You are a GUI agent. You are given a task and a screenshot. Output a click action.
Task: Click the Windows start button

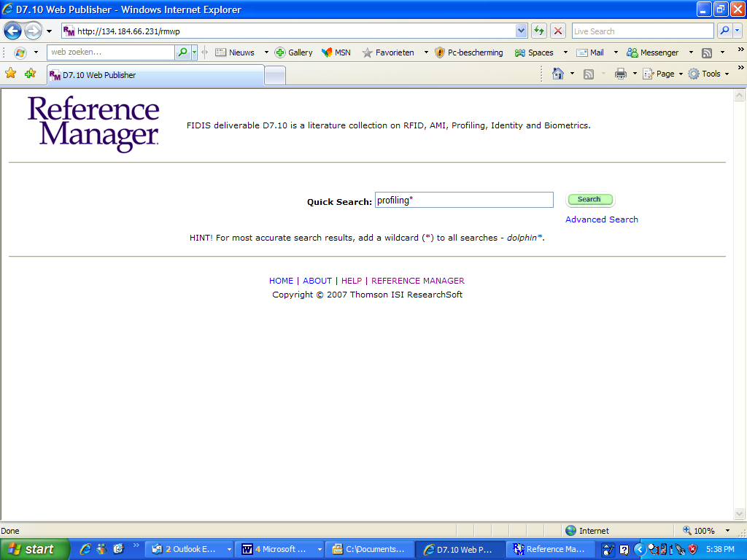pos(34,549)
